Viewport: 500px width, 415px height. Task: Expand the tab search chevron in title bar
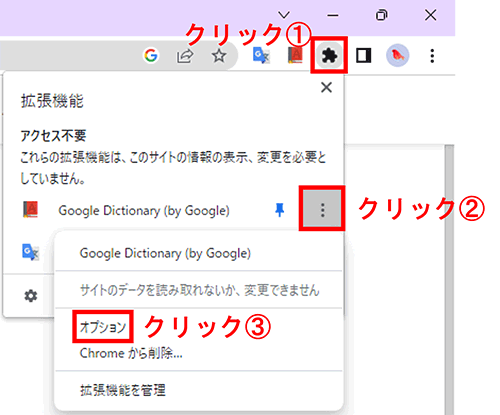pos(284,15)
